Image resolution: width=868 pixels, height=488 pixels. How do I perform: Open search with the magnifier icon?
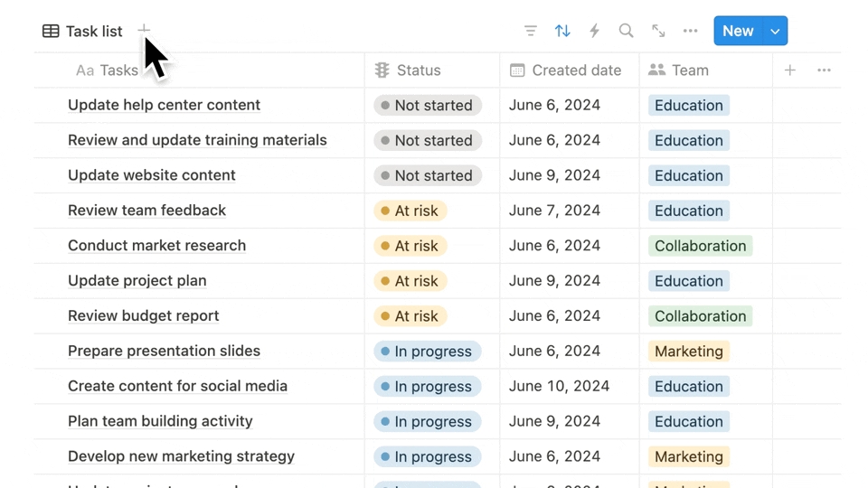point(626,31)
